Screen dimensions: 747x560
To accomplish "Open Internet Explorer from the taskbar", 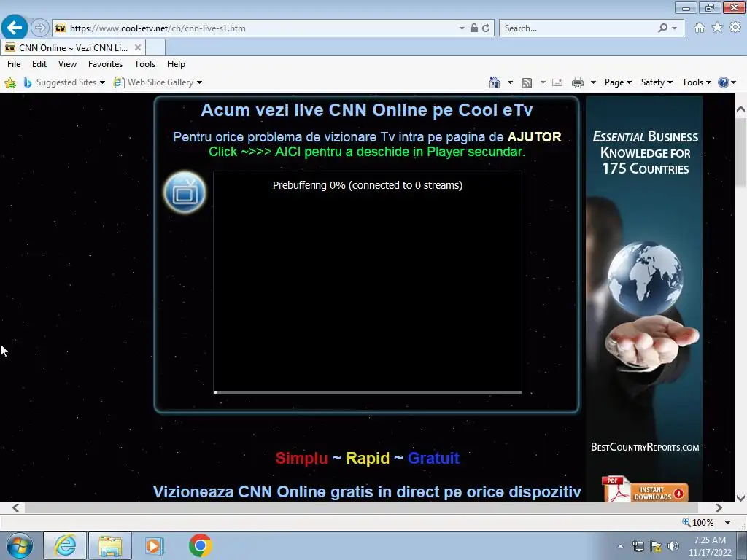I will pos(65,545).
